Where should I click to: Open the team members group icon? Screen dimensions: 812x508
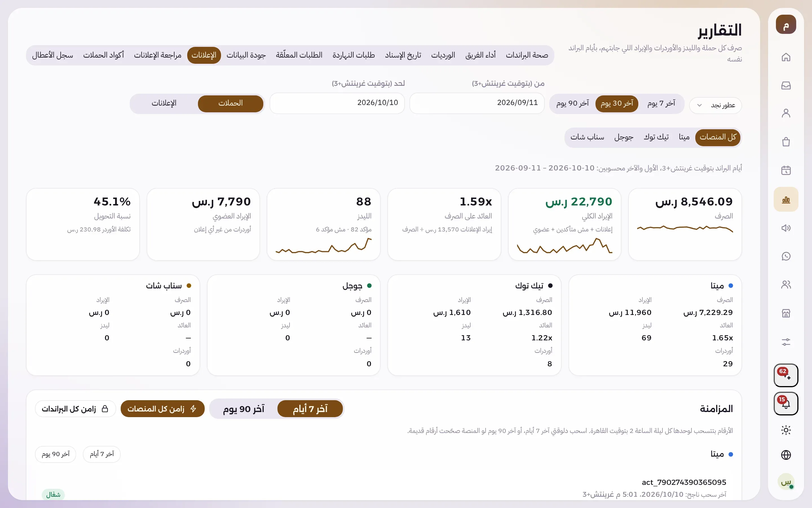click(786, 285)
